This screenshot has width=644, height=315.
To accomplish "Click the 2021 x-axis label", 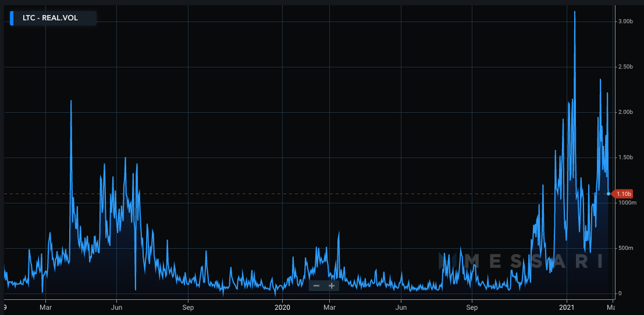I will pyautogui.click(x=567, y=307).
